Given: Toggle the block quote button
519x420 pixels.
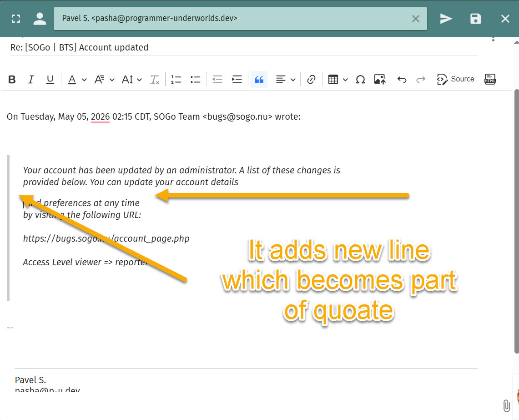Looking at the screenshot, I should click(259, 80).
